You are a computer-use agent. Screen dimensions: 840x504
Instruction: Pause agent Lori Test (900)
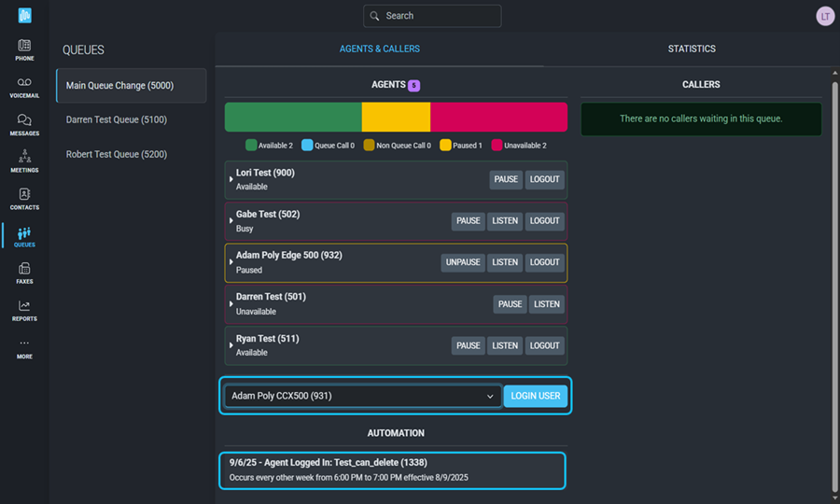[x=506, y=179]
